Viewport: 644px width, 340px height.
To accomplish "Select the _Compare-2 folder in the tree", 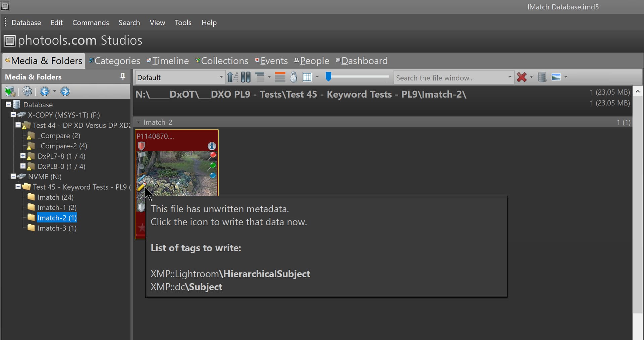I will [x=62, y=146].
